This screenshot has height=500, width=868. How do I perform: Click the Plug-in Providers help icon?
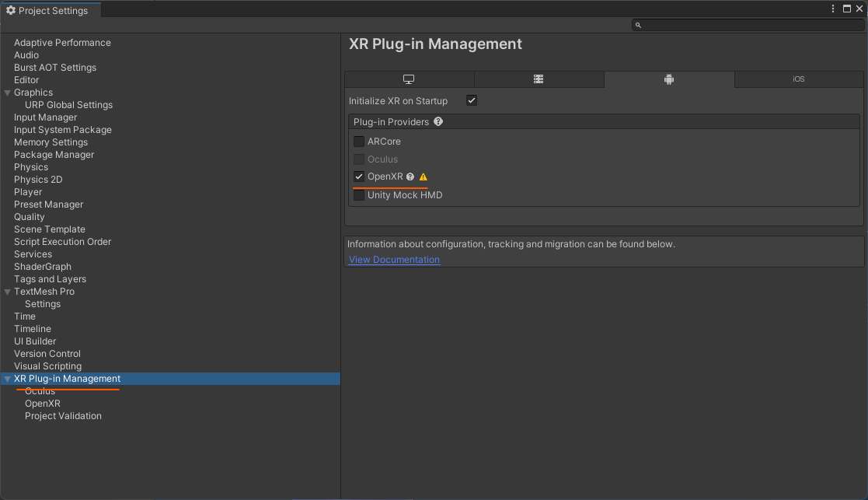coord(438,121)
